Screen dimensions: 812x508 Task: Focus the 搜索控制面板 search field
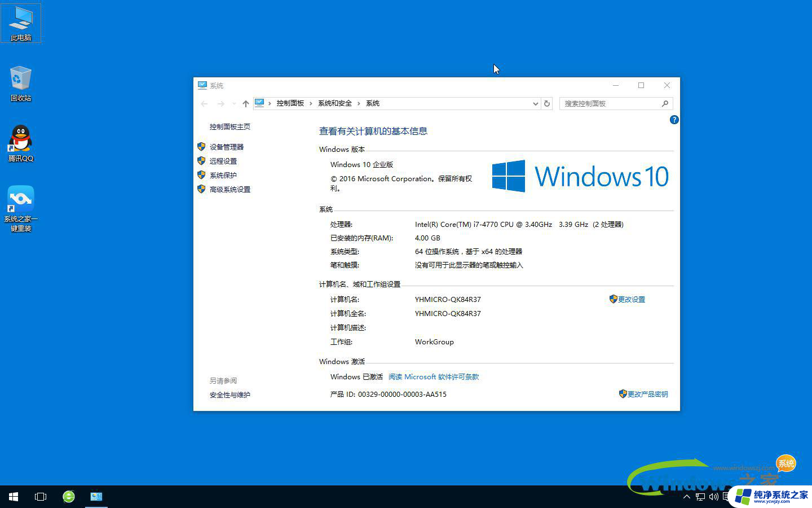pyautogui.click(x=610, y=103)
